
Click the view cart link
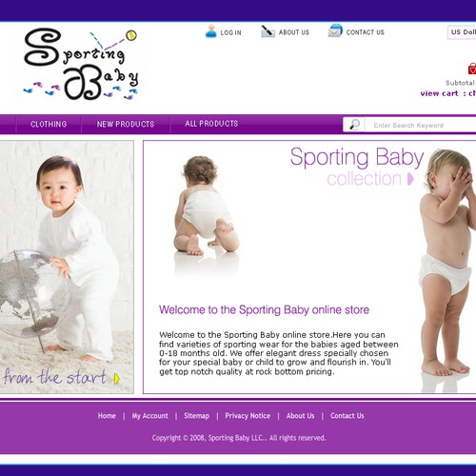tap(439, 93)
